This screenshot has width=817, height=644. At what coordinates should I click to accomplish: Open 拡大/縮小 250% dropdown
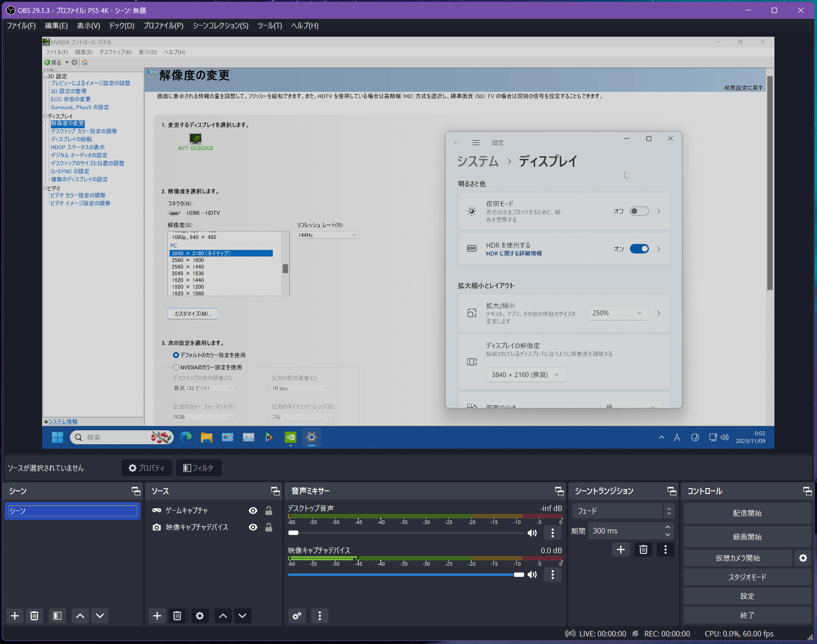pos(618,313)
